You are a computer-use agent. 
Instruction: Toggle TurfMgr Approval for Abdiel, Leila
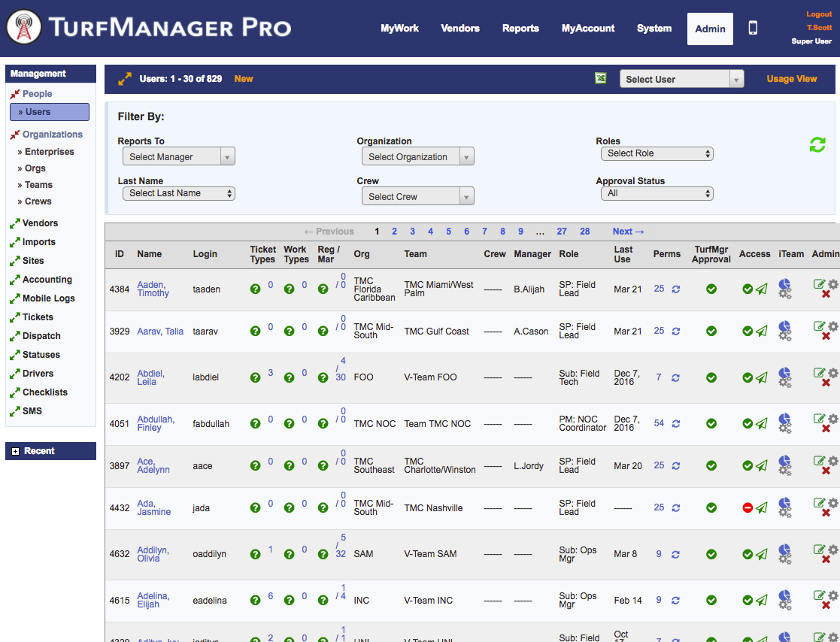[711, 377]
